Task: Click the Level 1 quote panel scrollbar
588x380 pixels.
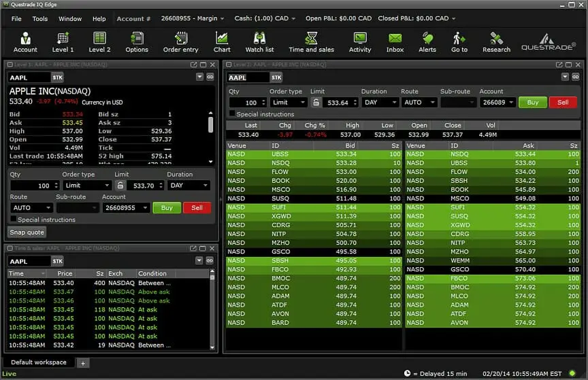Action: pos(210,124)
